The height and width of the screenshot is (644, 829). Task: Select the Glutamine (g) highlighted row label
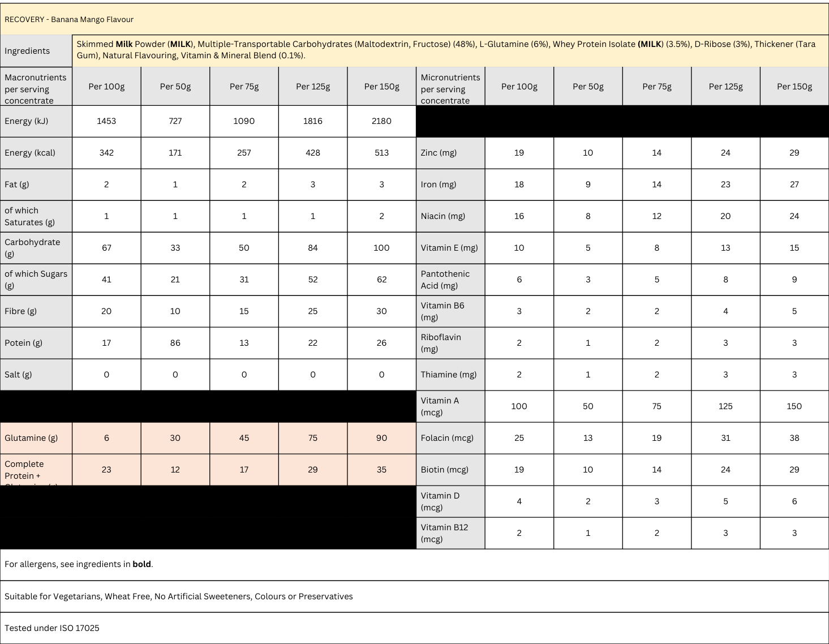point(31,438)
